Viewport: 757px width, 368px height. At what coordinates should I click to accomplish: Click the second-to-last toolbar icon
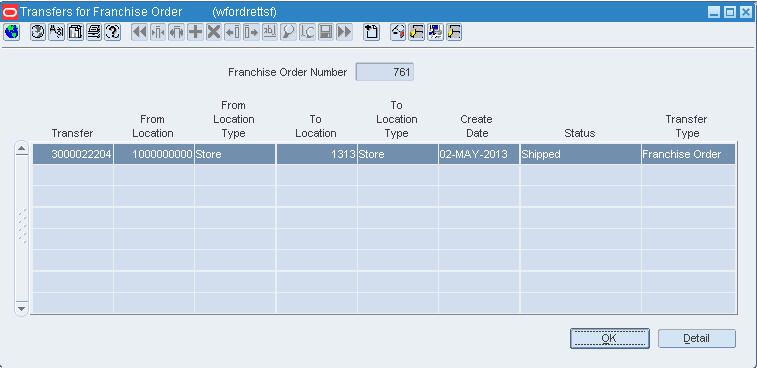[435, 32]
